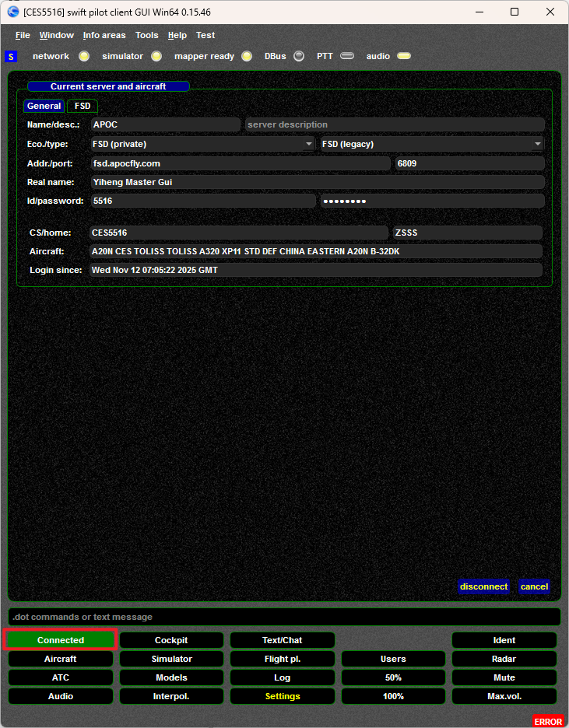This screenshot has height=728, width=569.
Task: Expand the FSD (legacy) type dropdown
Action: pos(432,144)
